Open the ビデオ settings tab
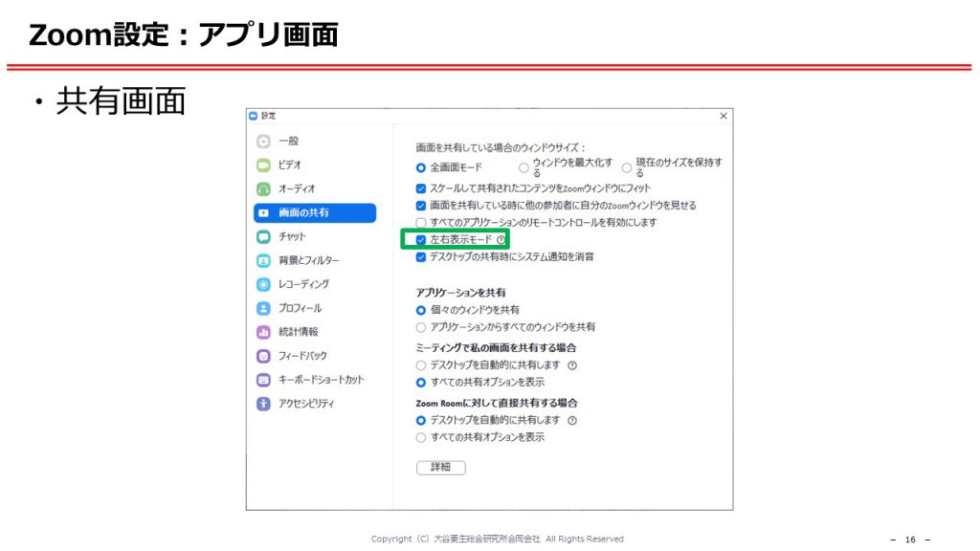 (x=315, y=165)
